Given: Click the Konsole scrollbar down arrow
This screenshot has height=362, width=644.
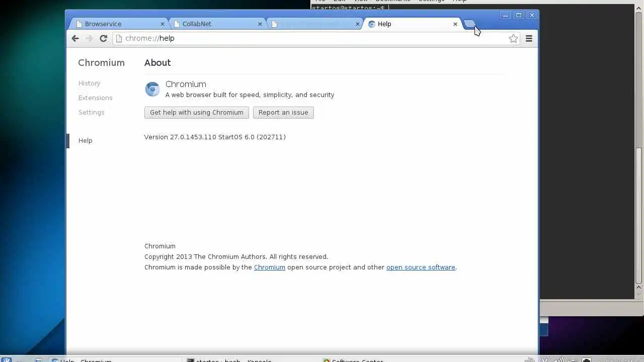Looking at the screenshot, I should [639, 293].
